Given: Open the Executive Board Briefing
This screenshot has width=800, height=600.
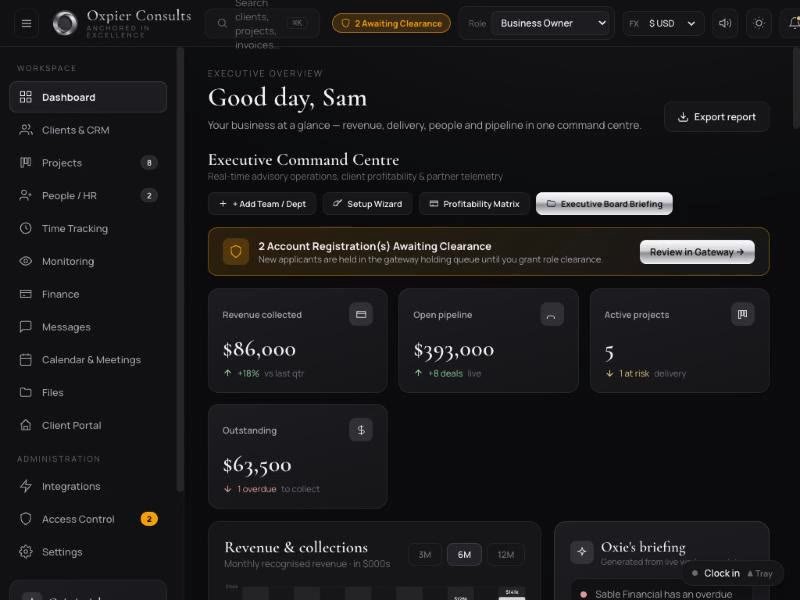Looking at the screenshot, I should tap(604, 204).
